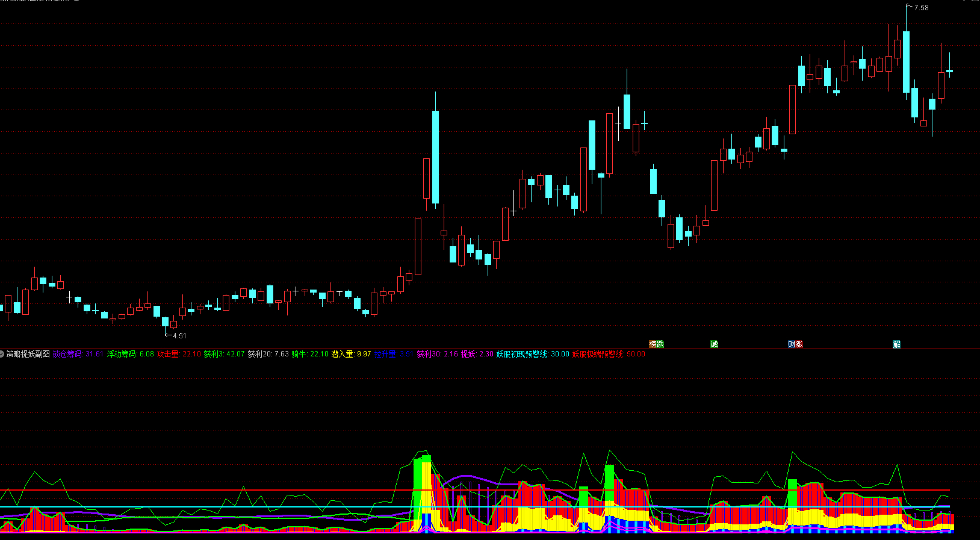The height and width of the screenshot is (540, 980).
Task: Click the 榜跌 event marker badge
Action: point(656,344)
